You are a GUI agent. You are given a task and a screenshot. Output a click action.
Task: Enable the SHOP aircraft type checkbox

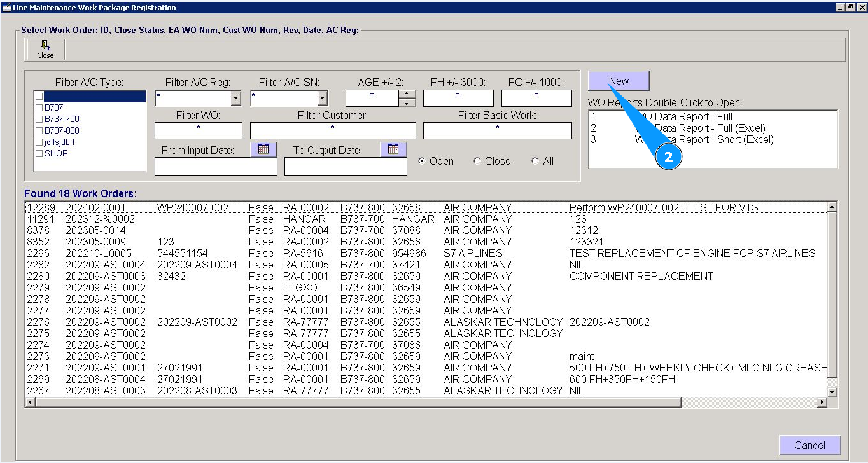[x=39, y=154]
